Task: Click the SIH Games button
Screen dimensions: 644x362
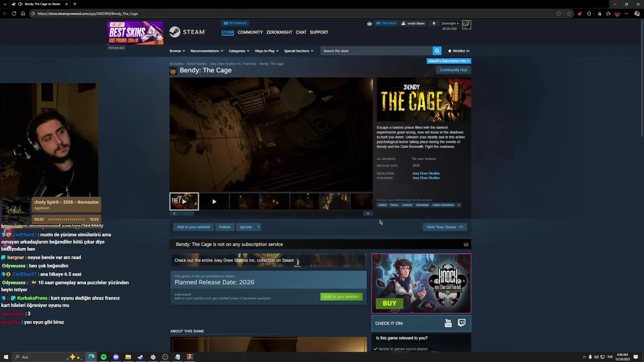Action: 386,23
